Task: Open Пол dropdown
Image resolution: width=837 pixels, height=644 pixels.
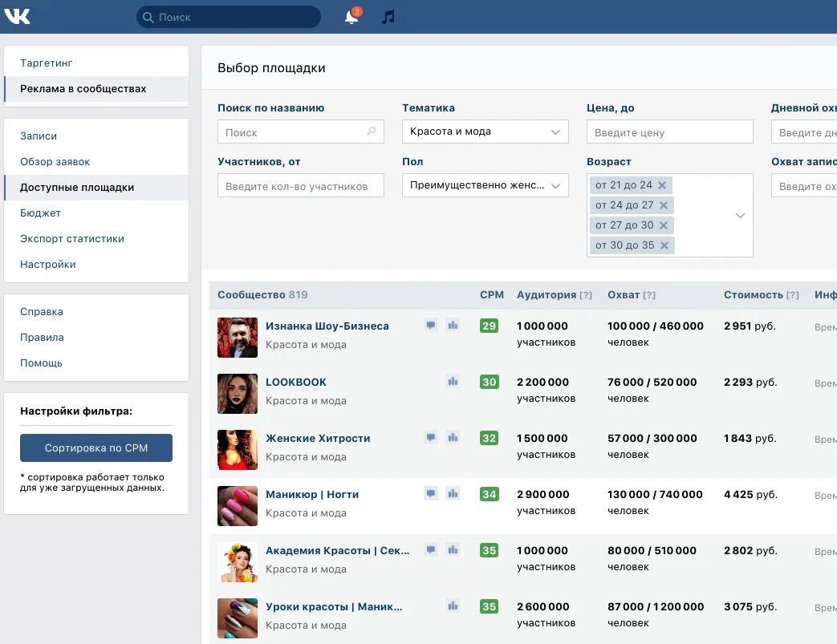Action: 486,185
